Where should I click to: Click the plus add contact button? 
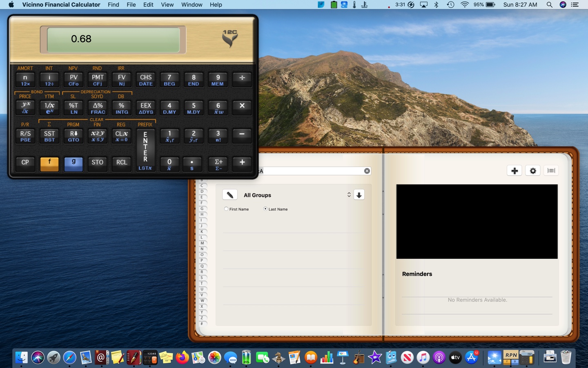point(514,171)
